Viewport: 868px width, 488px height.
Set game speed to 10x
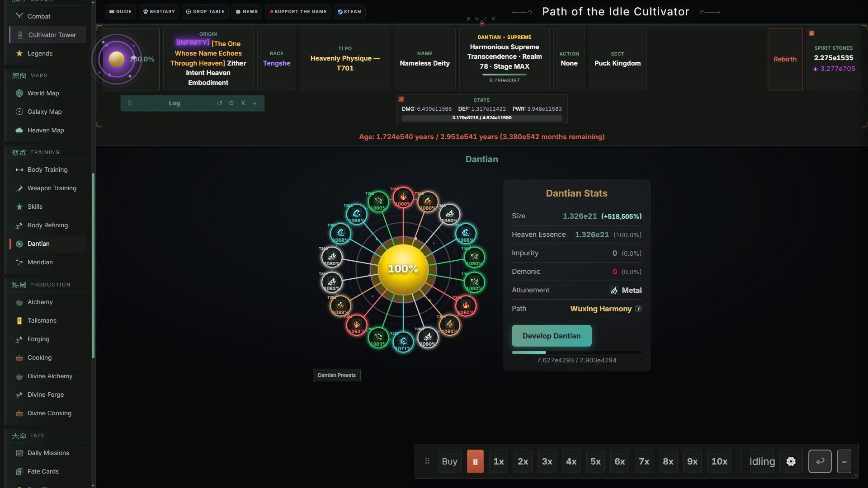coord(719,461)
